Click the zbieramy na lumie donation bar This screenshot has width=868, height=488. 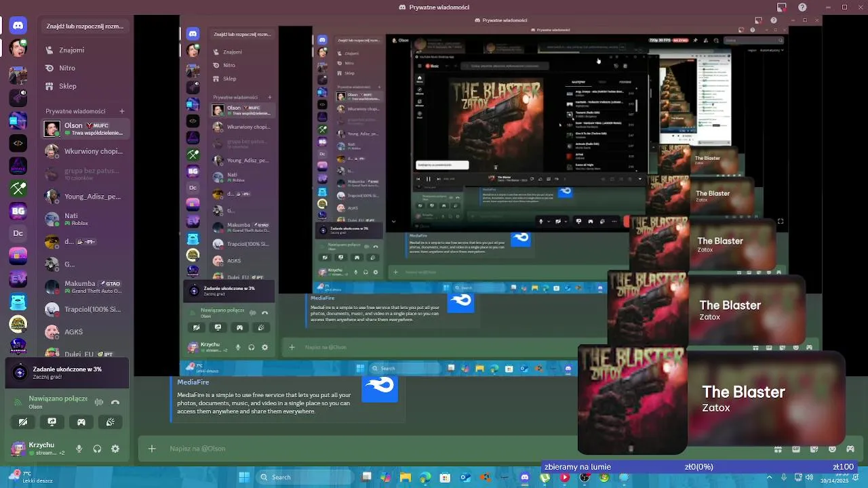699,466
